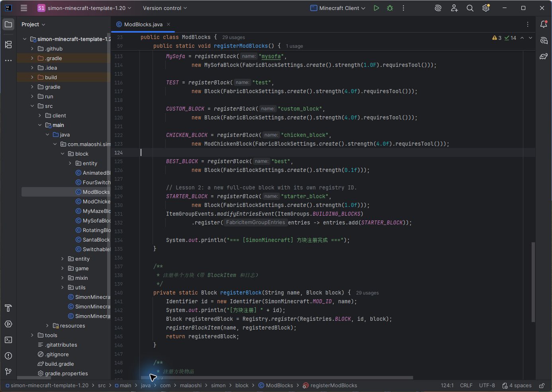Screen dimensions: 552x392
Task: Click the 3 warnings inspection indicator
Action: click(x=497, y=38)
